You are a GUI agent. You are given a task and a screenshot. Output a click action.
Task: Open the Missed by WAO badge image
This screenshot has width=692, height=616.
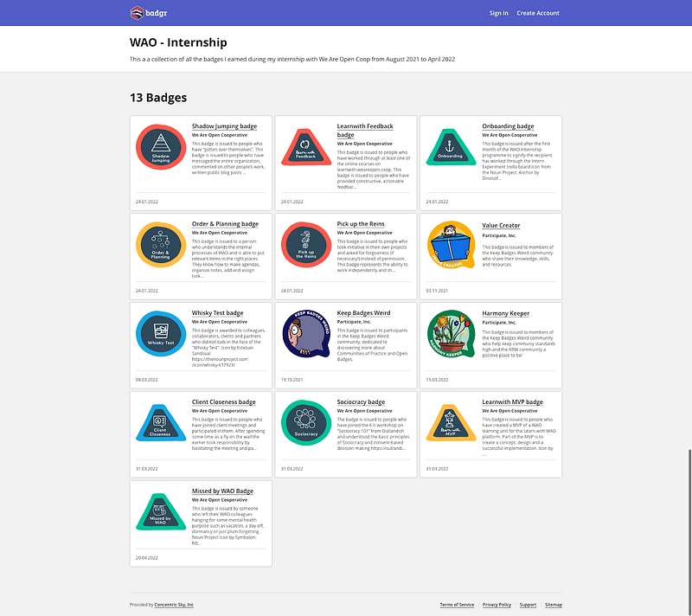click(161, 512)
